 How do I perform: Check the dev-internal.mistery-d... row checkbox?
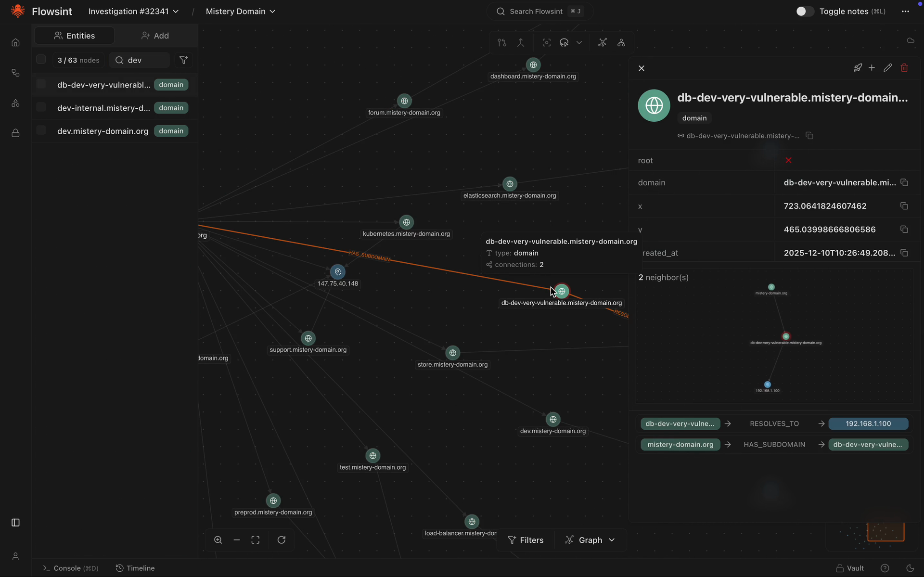pos(41,107)
